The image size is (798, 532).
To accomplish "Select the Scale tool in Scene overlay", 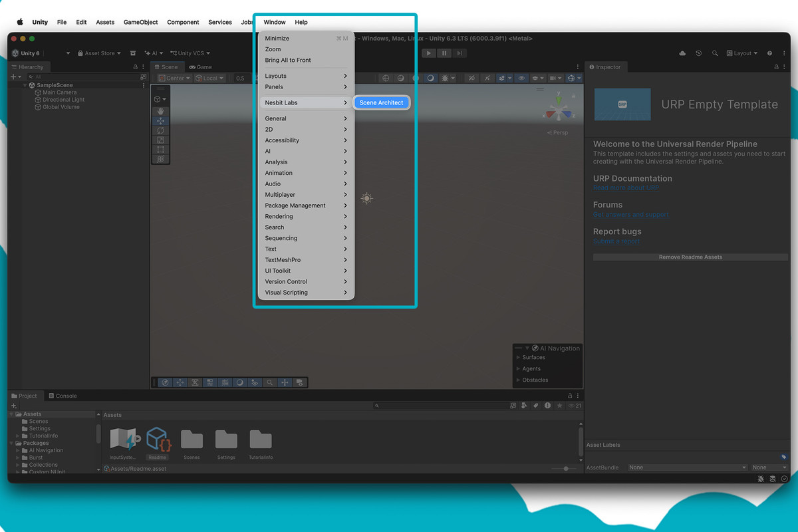I will pos(160,140).
